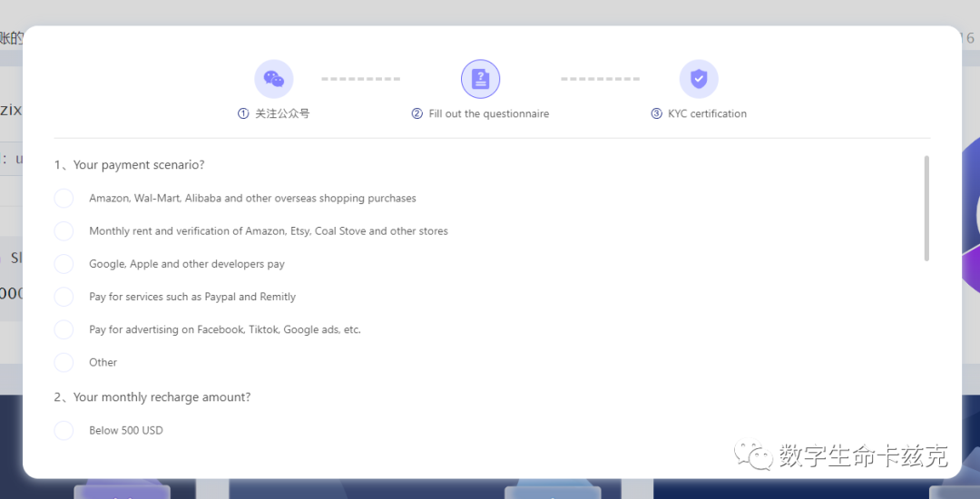Select Facebook, Tiktok advertising payment option
This screenshot has width=980, height=499.
pos(64,329)
